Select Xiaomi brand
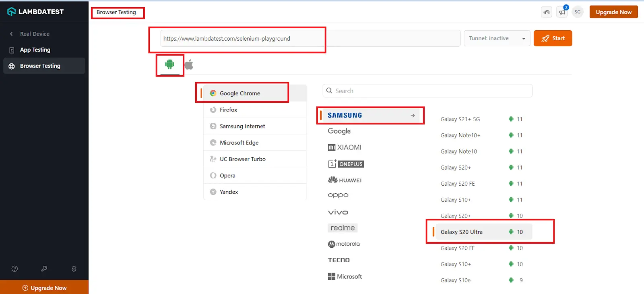Screen dimensions: 644x294 [x=345, y=147]
